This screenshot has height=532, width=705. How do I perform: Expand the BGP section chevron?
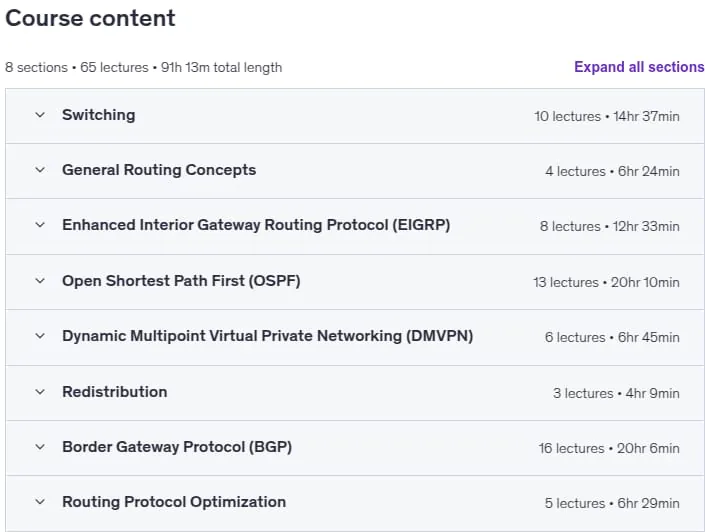pyautogui.click(x=40, y=447)
